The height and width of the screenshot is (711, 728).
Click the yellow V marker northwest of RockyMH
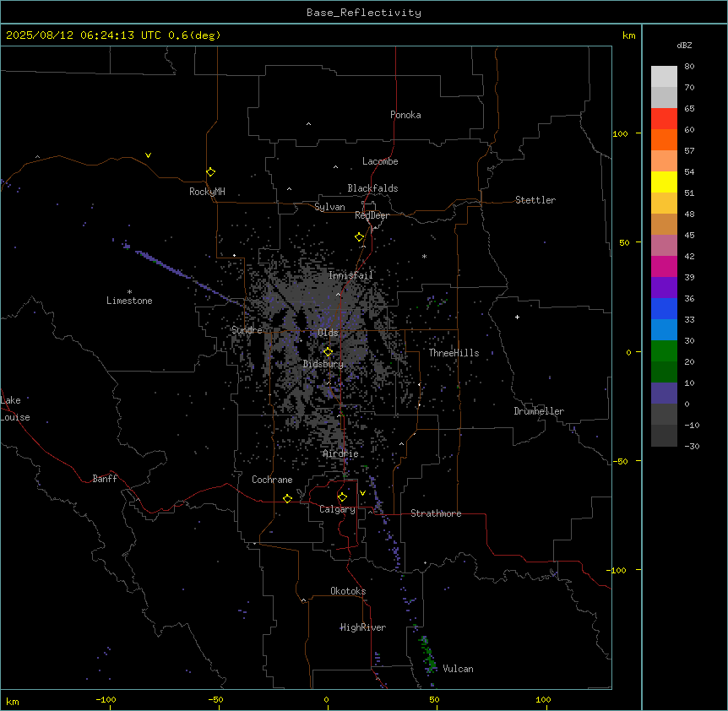148,155
